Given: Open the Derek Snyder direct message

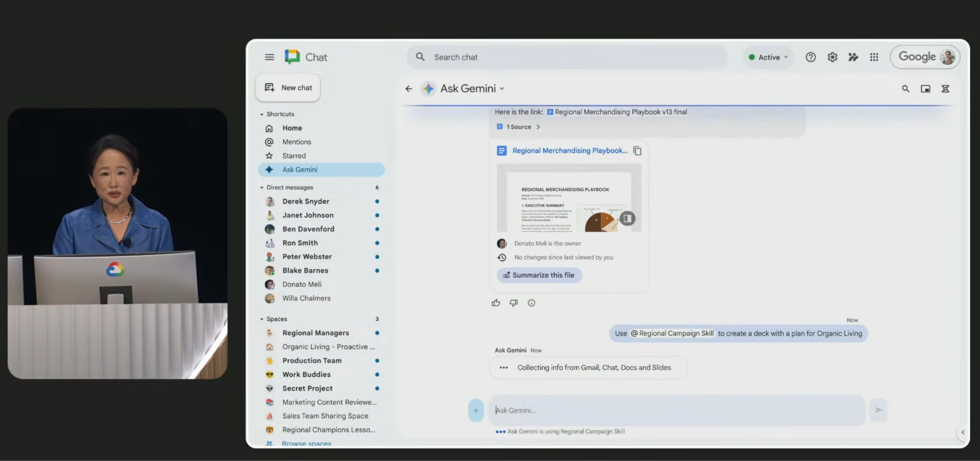Looking at the screenshot, I should pos(306,201).
